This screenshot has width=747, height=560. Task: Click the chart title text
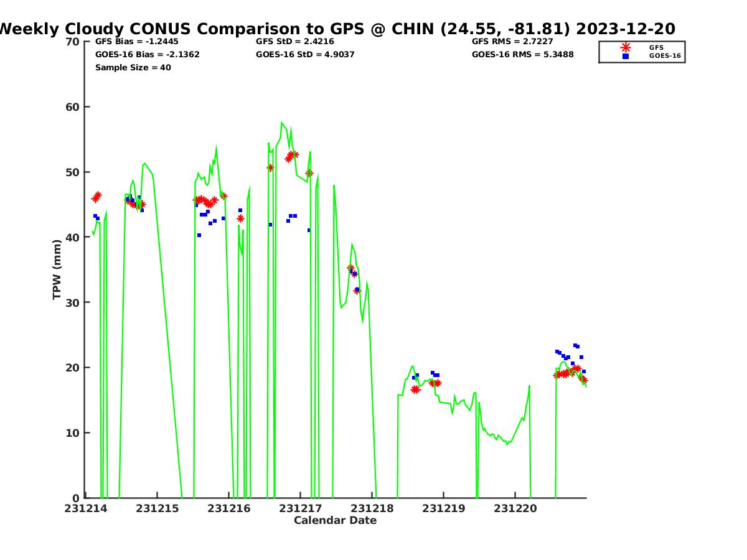(x=336, y=29)
